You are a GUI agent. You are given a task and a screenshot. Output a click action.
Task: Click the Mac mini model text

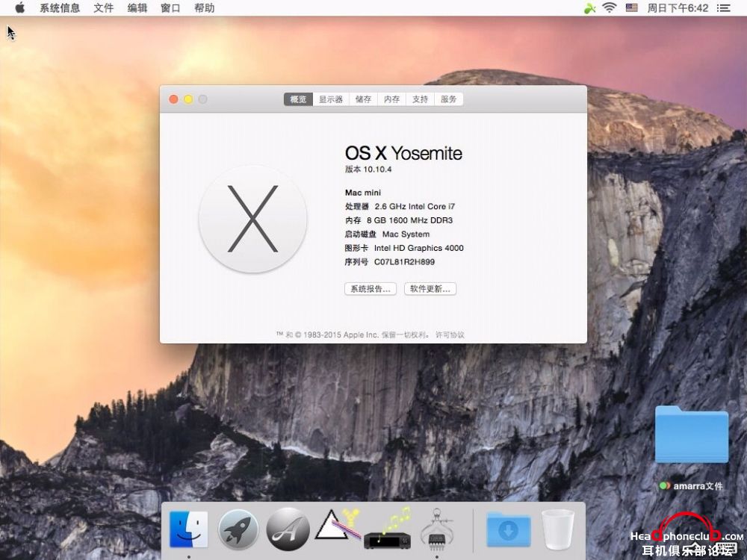(x=363, y=193)
